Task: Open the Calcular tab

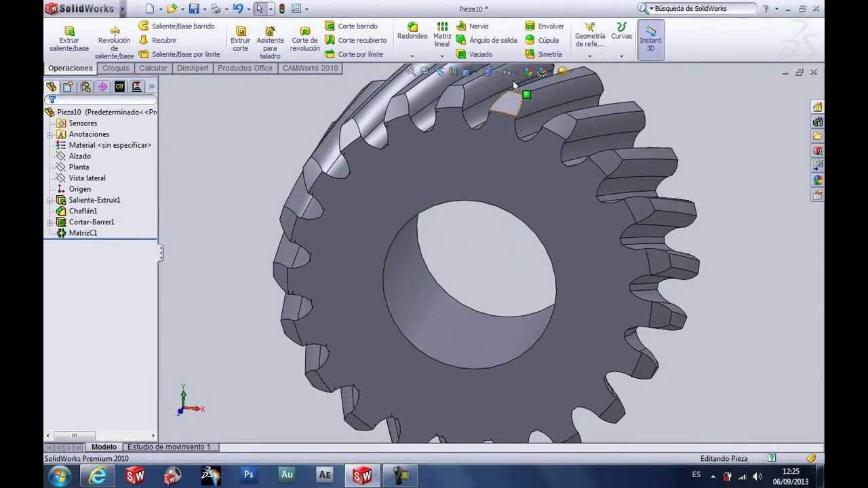Action: (153, 68)
